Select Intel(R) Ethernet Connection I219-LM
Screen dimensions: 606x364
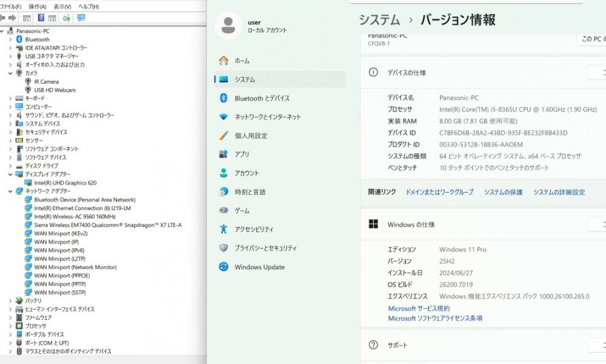[82, 208]
